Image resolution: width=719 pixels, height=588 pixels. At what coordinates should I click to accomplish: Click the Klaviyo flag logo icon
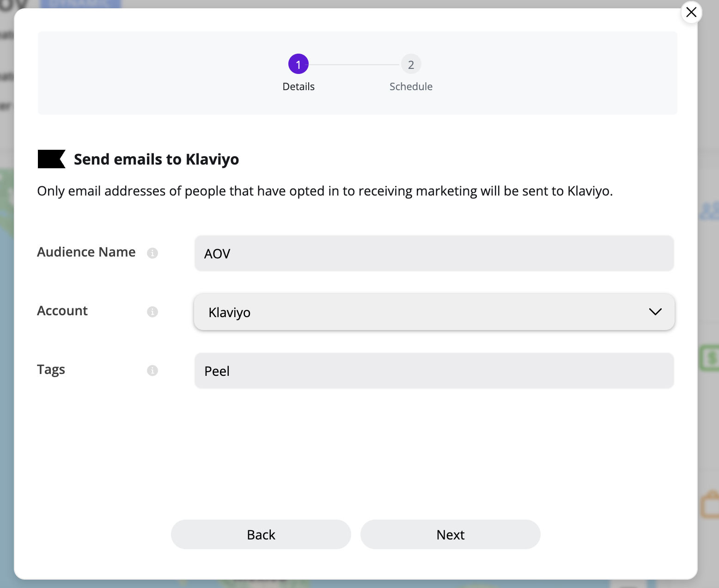(51, 159)
